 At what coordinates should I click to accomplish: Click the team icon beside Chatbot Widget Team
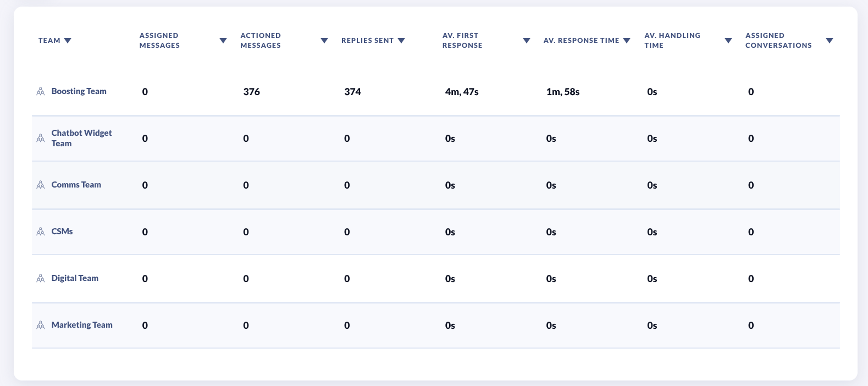pyautogui.click(x=41, y=138)
